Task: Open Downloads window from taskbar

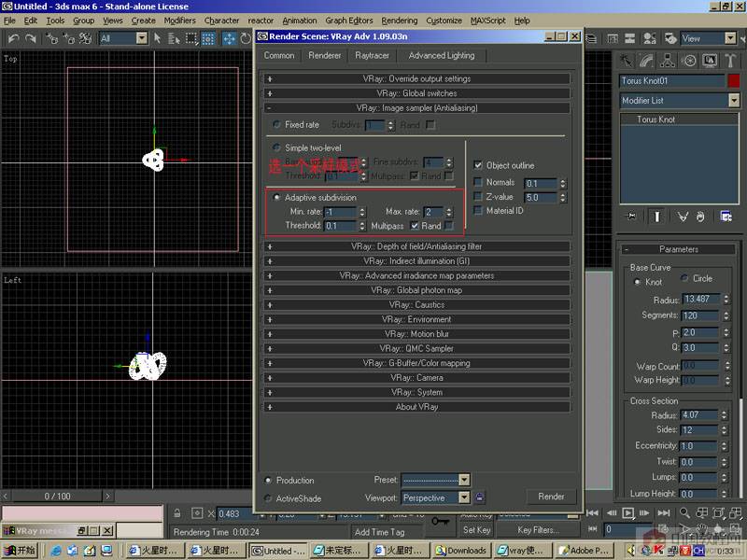Action: (x=461, y=551)
